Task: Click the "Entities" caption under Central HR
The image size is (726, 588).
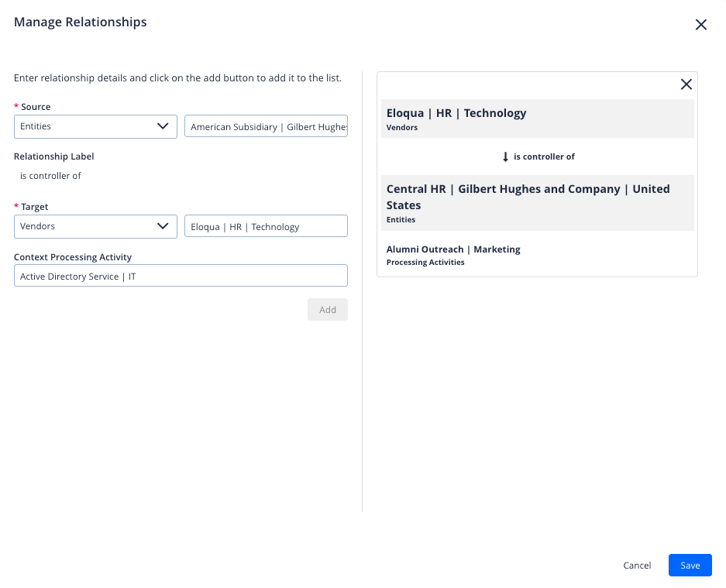Action: coord(401,219)
